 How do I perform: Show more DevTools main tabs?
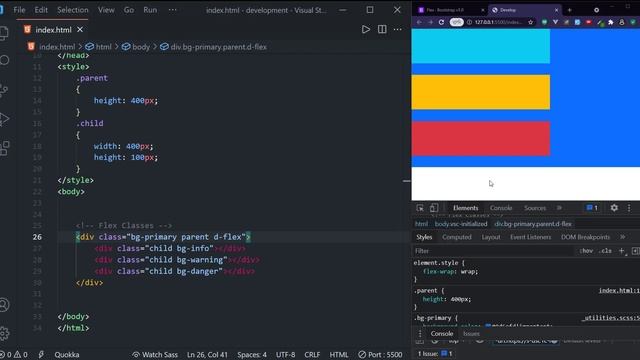click(559, 208)
